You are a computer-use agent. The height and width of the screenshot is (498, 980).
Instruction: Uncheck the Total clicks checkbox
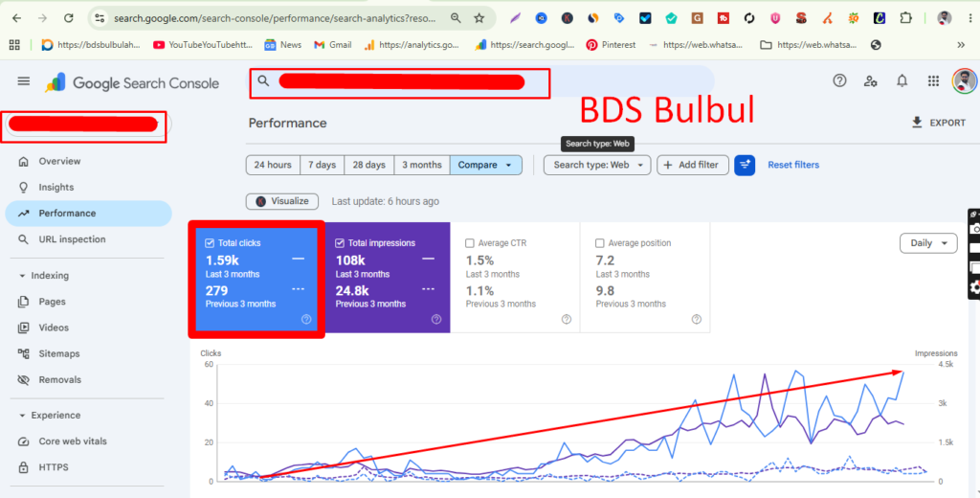point(210,242)
